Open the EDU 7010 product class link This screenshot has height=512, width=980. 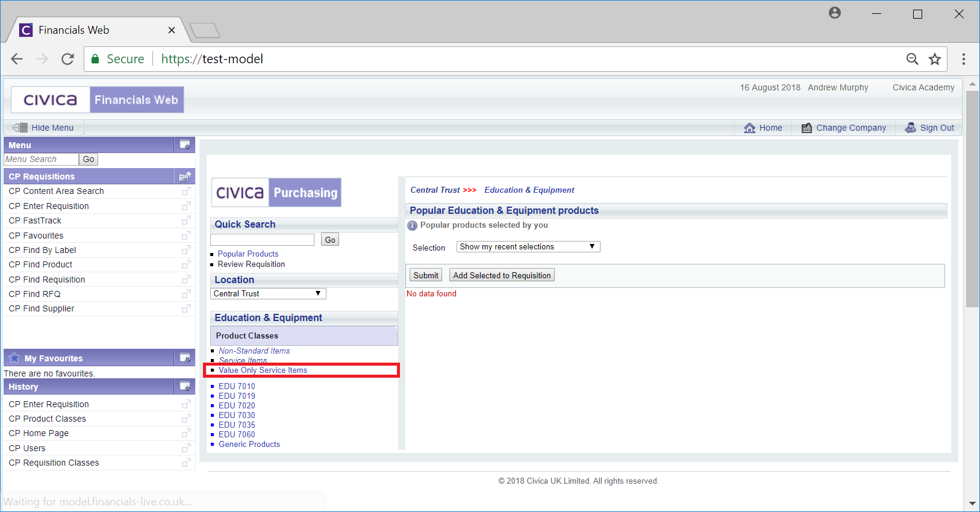(x=237, y=386)
